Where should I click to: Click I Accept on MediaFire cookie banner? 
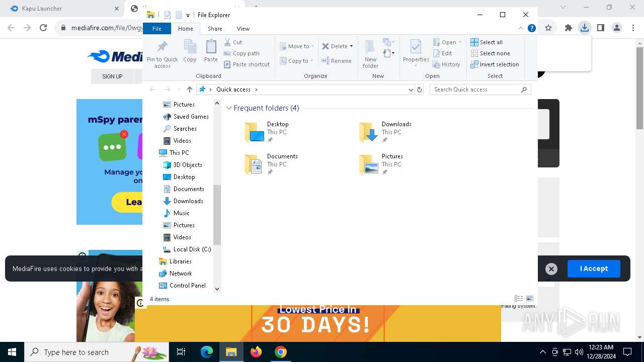click(594, 268)
